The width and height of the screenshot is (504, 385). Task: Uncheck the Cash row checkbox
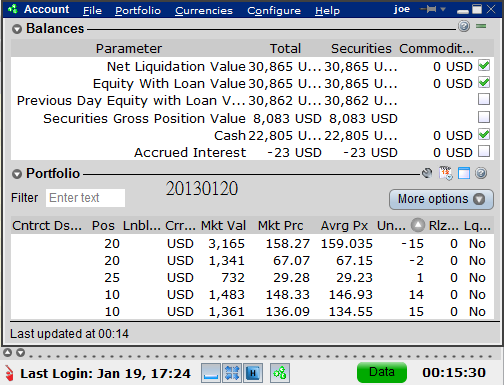click(x=484, y=134)
